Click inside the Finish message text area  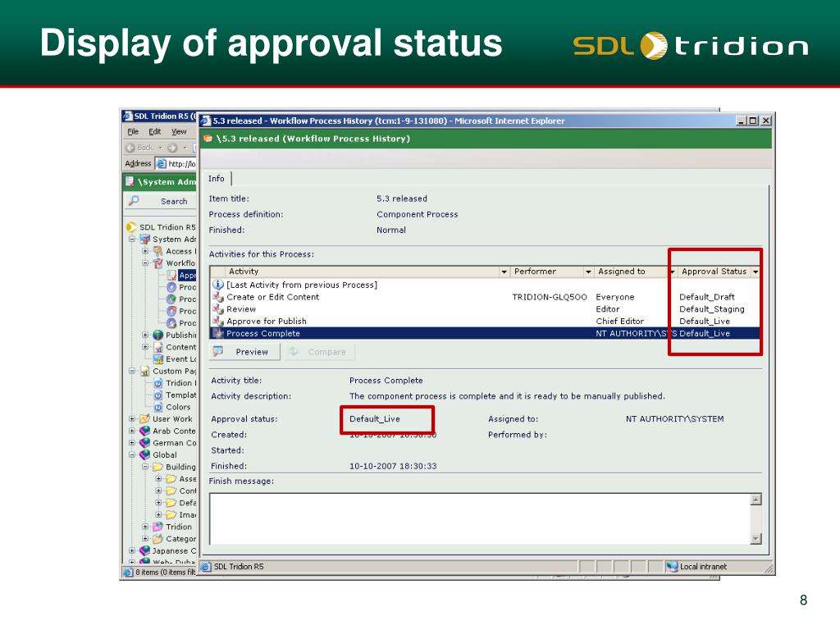point(480,518)
